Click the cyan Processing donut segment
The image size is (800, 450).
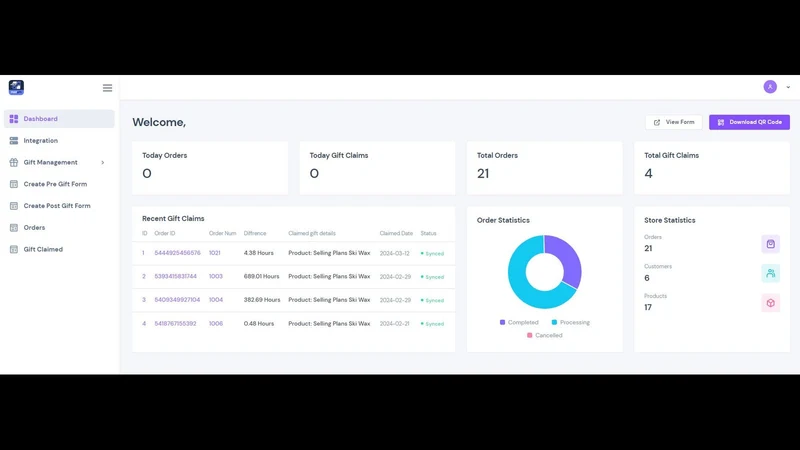519,283
